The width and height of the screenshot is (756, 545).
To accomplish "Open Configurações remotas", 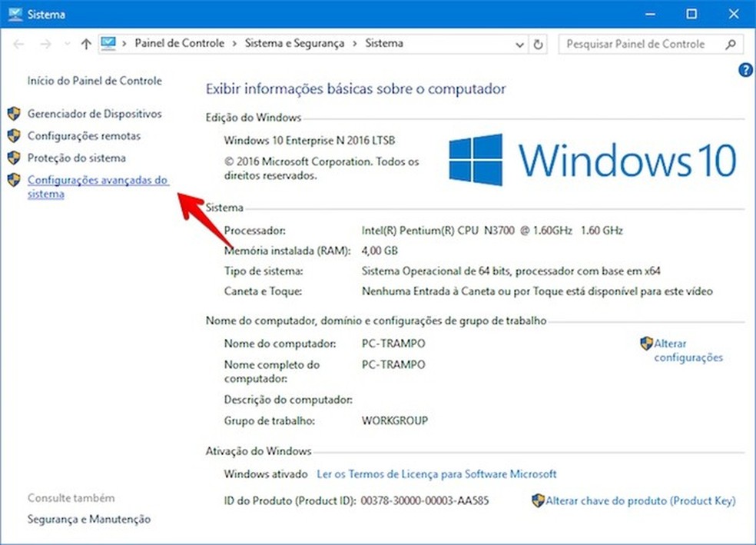I will [x=84, y=136].
